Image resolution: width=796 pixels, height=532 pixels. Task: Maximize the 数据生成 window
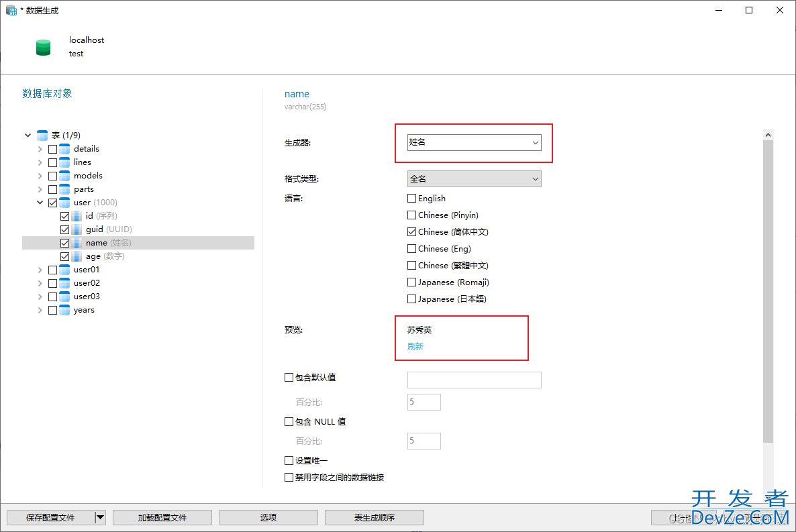[x=749, y=10]
